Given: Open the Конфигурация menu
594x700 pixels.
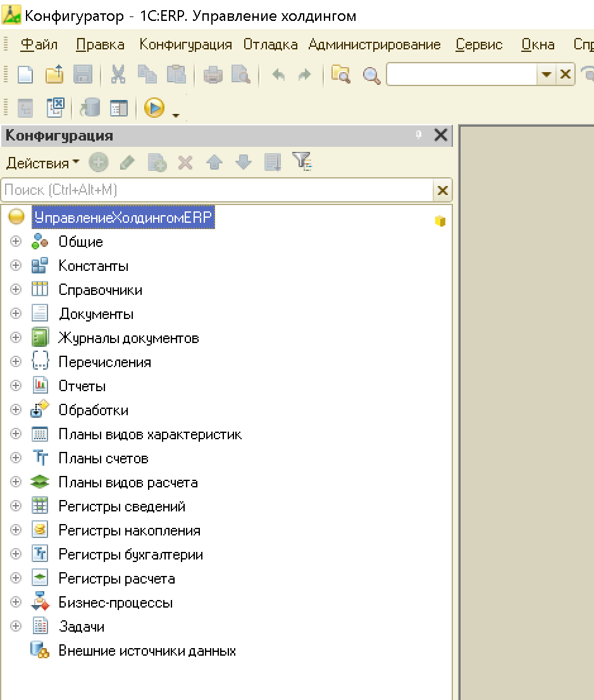Looking at the screenshot, I should (185, 44).
